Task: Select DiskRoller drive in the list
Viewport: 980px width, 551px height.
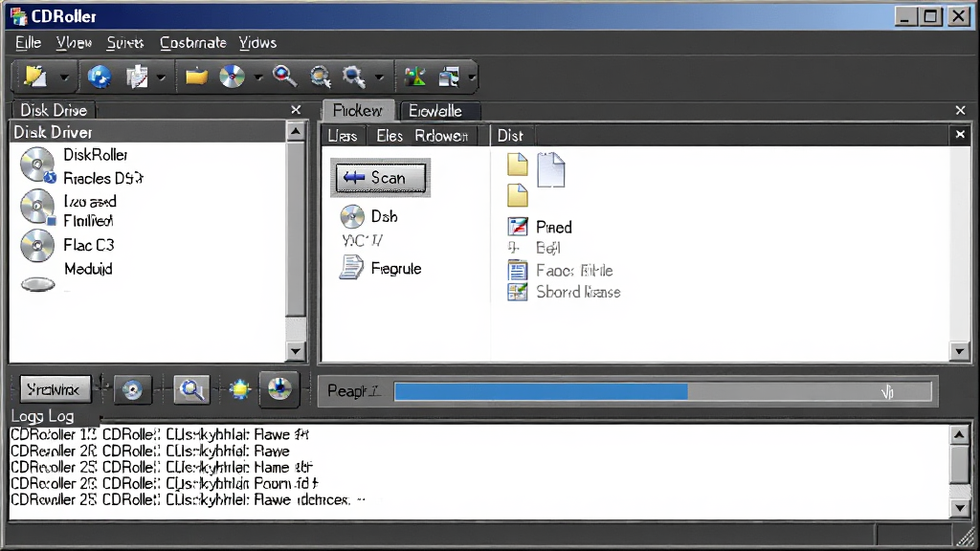Action: click(95, 155)
